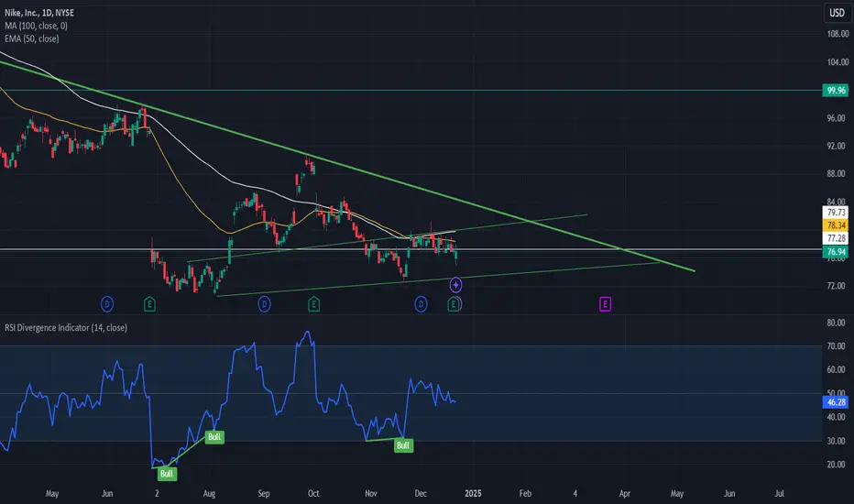854x504 pixels.
Task: Select the RSI Divergence Indicator legend
Action: click(x=66, y=327)
